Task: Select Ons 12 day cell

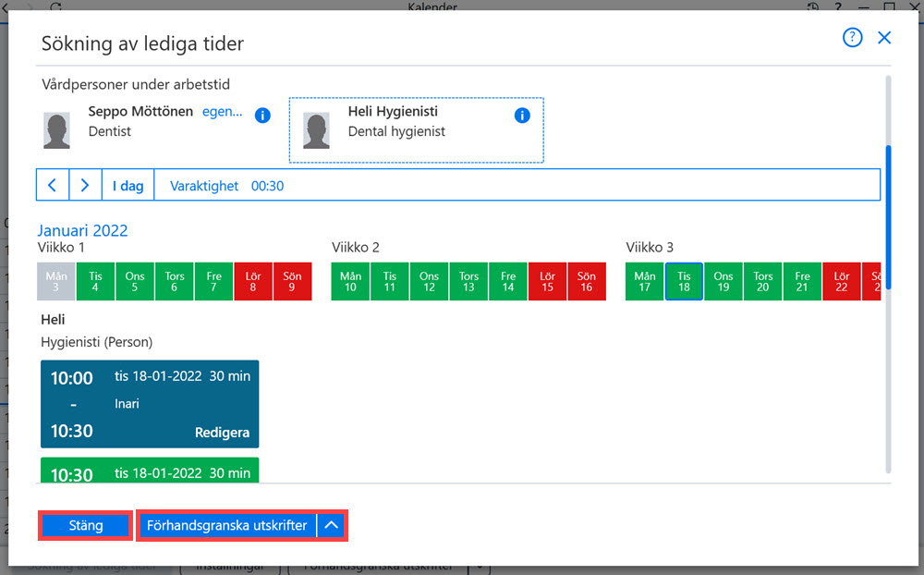Action: (x=429, y=281)
